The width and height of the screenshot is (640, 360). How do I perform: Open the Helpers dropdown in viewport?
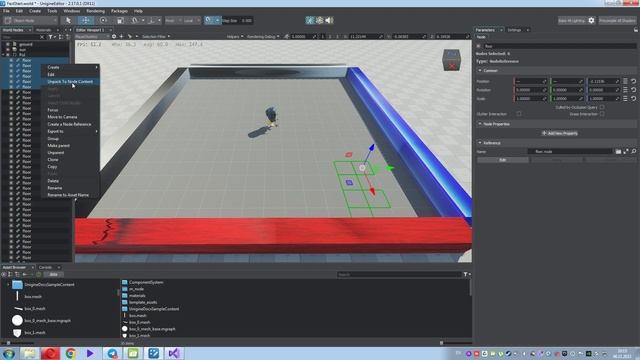pyautogui.click(x=235, y=36)
